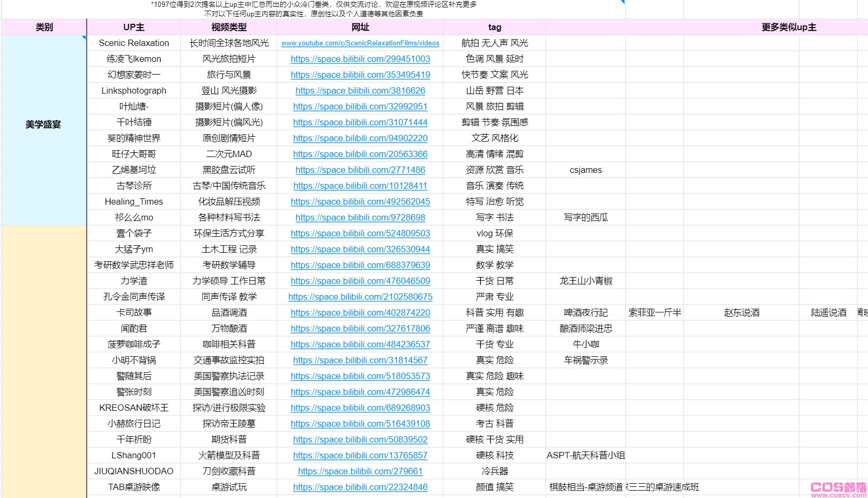Select the ASPT-航天科普小组 cell
This screenshot has width=868, height=498.
tap(586, 456)
